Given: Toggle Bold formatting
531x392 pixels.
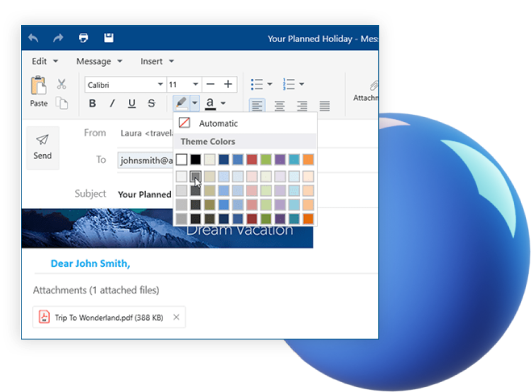Looking at the screenshot, I should [x=92, y=103].
